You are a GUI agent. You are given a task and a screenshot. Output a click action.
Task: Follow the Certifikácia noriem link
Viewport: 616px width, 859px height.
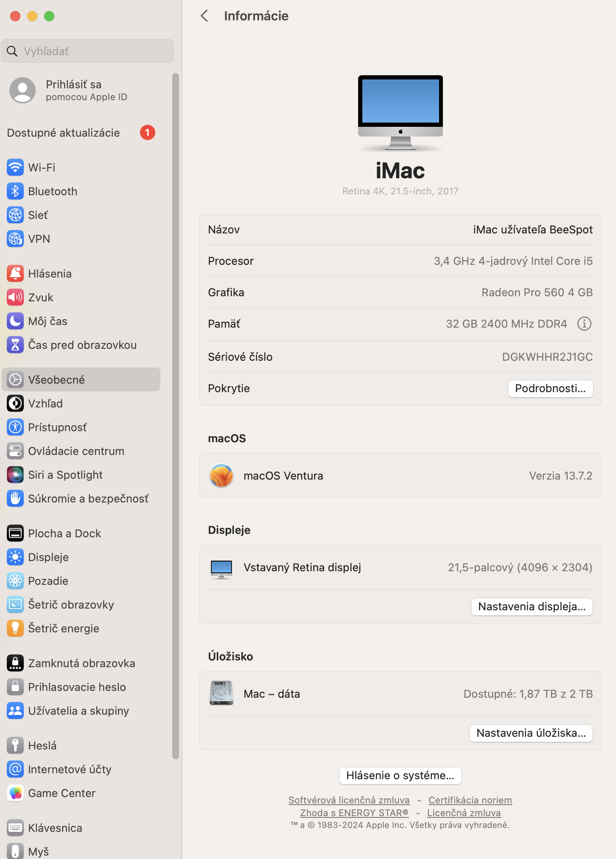[x=470, y=800]
